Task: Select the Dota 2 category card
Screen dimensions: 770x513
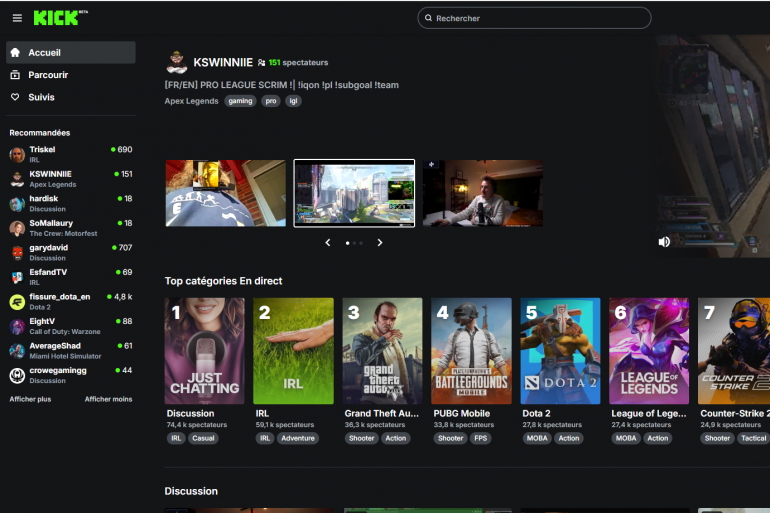Action: coord(560,351)
